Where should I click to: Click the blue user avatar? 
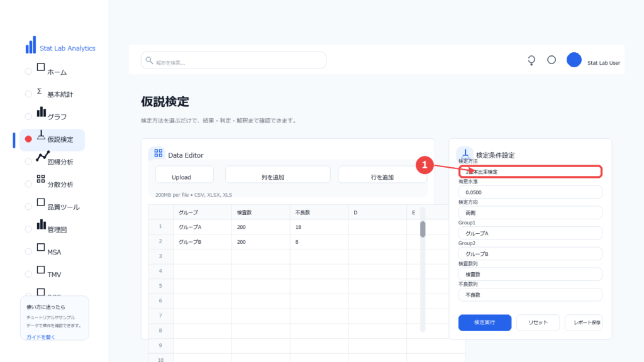pyautogui.click(x=574, y=60)
